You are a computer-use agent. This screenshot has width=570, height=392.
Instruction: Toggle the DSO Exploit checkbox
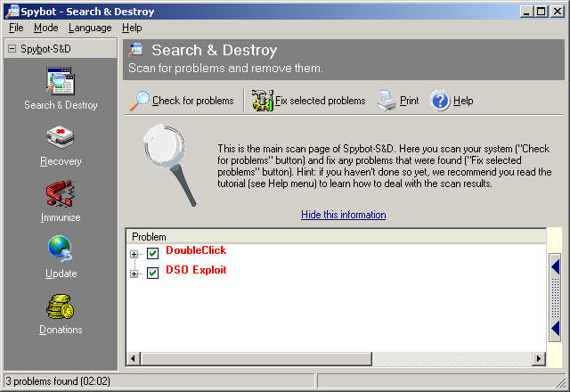(152, 273)
